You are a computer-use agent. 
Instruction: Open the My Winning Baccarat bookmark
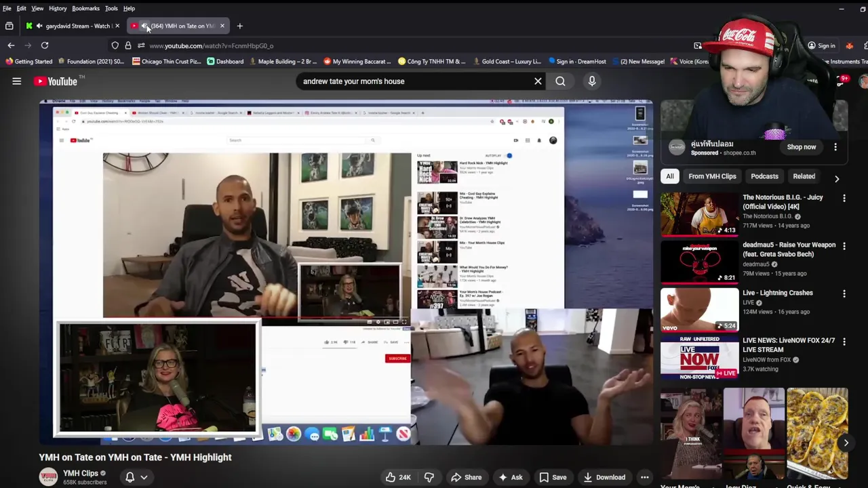click(x=357, y=62)
